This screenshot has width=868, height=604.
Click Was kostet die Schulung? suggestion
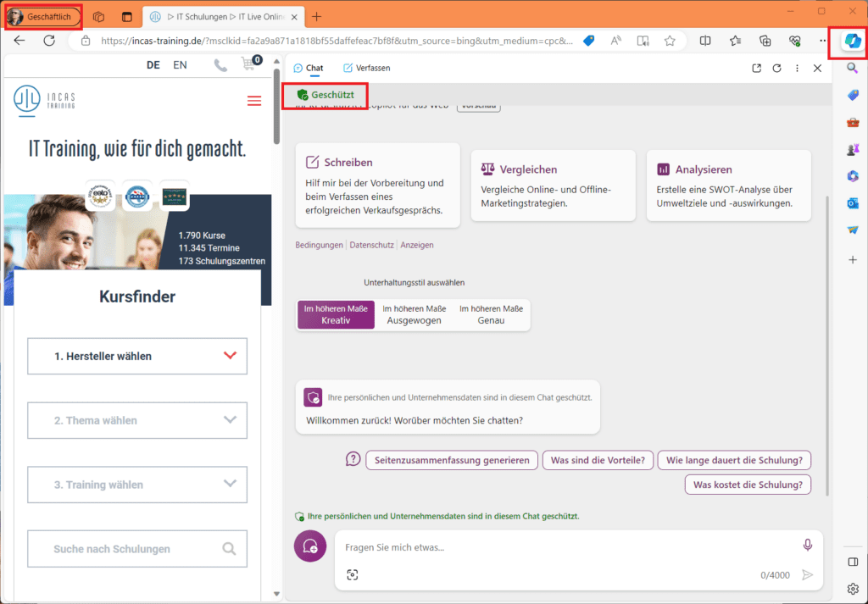[x=748, y=485]
